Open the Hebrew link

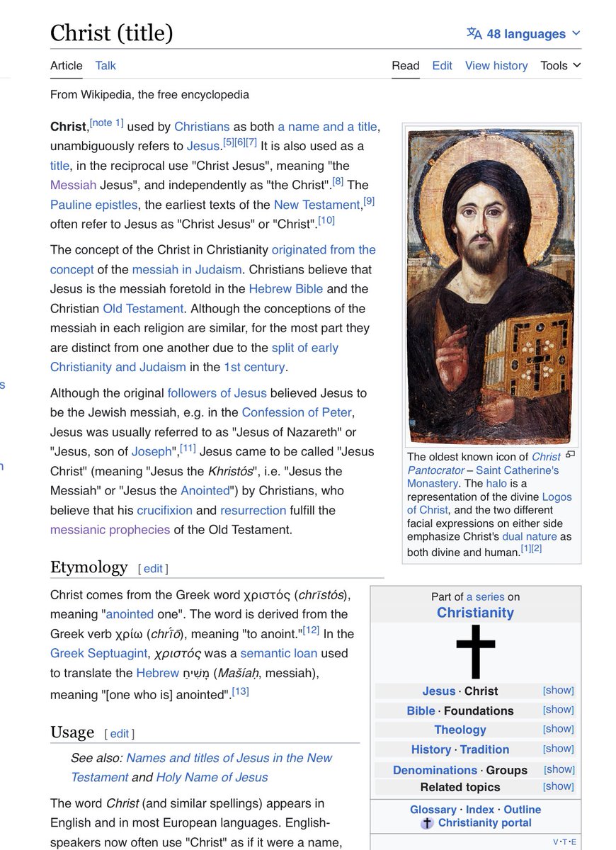pyautogui.click(x=157, y=673)
